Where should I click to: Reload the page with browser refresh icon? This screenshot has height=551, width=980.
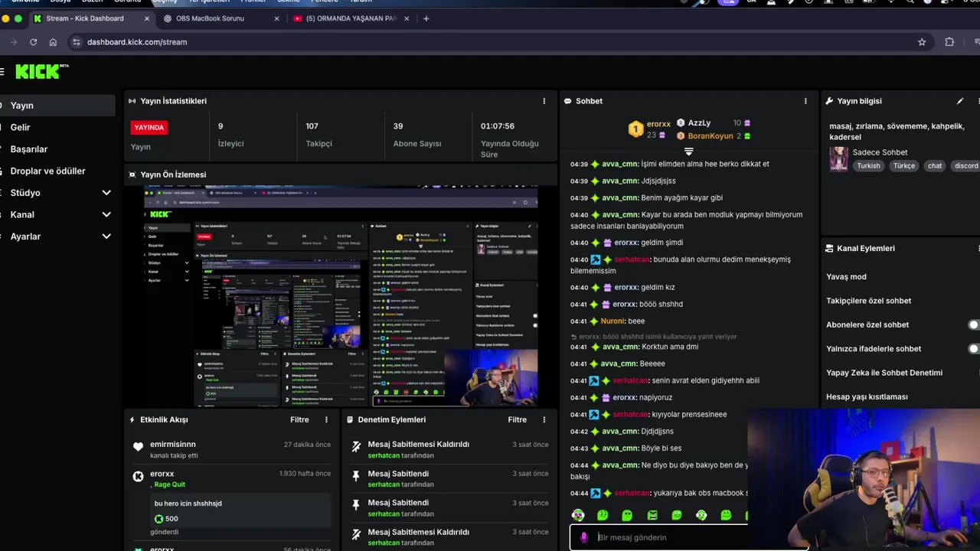(x=33, y=42)
